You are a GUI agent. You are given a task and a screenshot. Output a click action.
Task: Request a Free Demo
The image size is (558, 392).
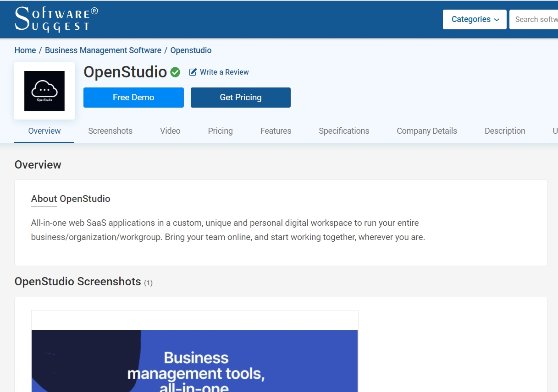point(133,98)
